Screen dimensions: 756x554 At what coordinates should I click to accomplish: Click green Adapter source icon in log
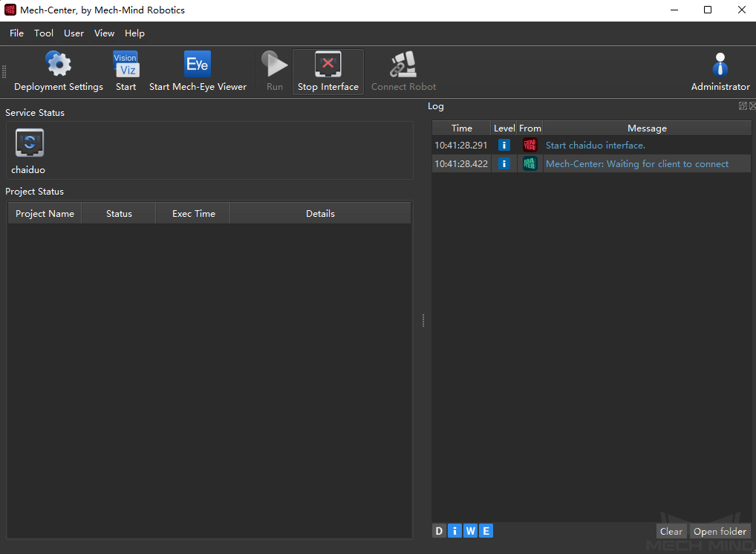pyautogui.click(x=530, y=164)
